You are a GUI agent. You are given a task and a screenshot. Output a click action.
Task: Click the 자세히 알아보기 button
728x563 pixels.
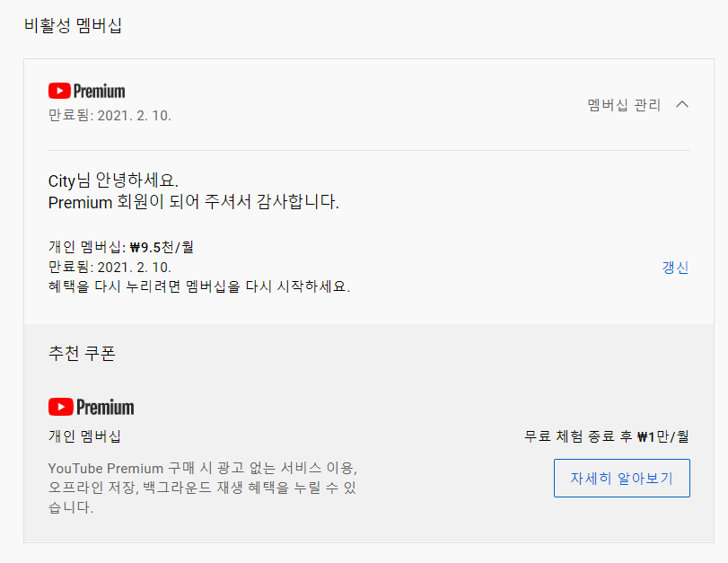tap(622, 478)
